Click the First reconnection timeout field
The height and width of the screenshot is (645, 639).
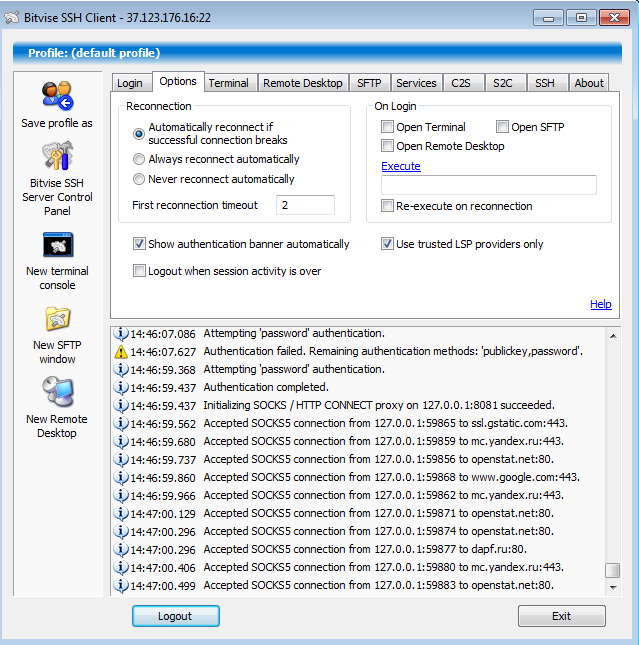click(x=305, y=205)
